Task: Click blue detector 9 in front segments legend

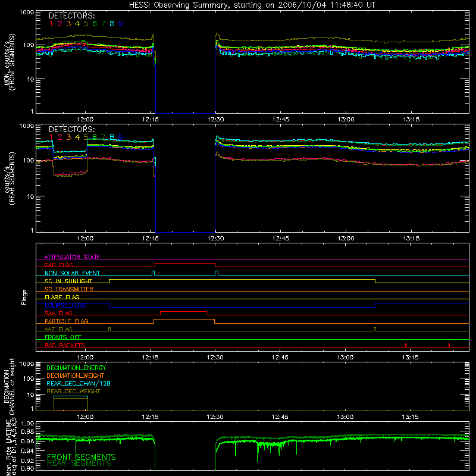Action: click(x=121, y=24)
